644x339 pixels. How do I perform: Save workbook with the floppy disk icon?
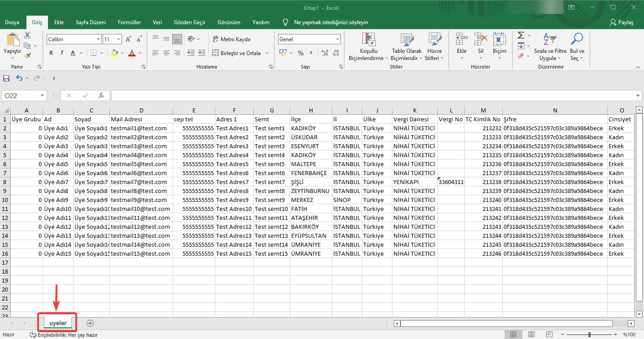tap(6, 78)
